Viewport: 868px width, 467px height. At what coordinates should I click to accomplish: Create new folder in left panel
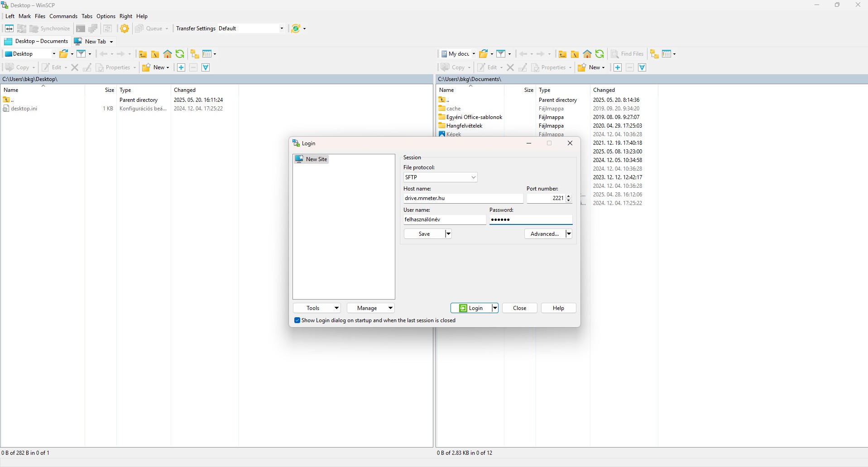(x=156, y=67)
